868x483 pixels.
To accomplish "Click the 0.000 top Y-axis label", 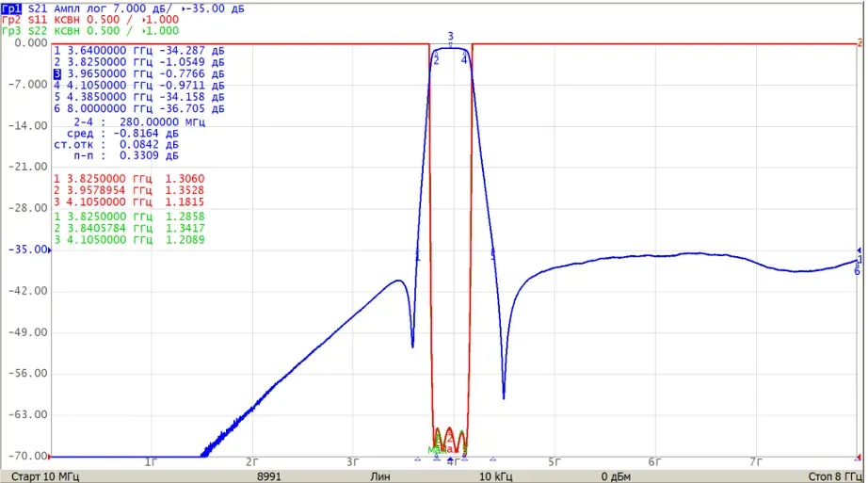I will [31, 42].
